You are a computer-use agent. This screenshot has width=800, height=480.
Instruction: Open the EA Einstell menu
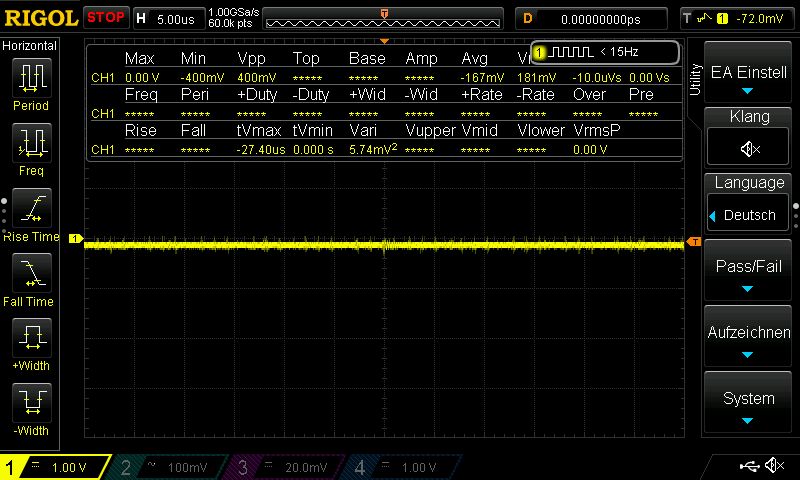click(748, 72)
